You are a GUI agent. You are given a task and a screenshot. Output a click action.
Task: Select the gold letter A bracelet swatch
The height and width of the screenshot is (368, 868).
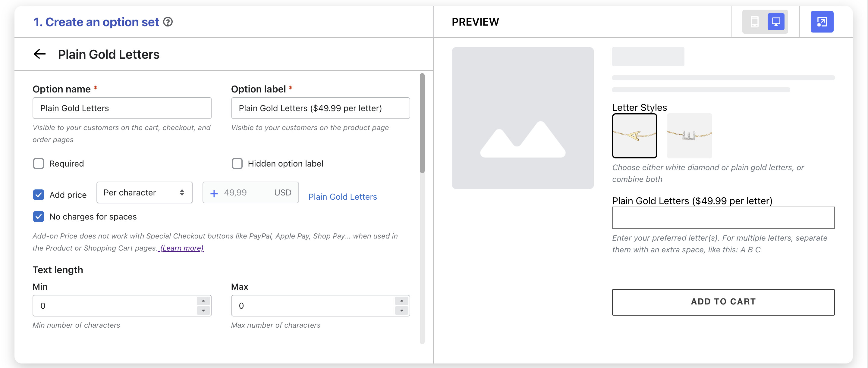point(634,136)
